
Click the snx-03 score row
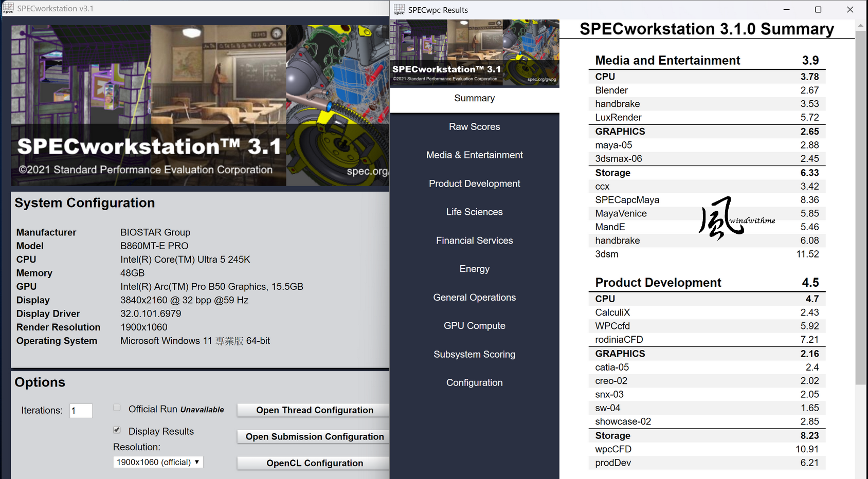pos(707,395)
